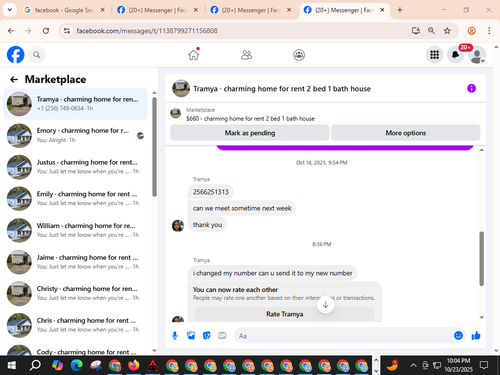Open the Windows Start menu
The height and width of the screenshot is (375, 500).
click(x=11, y=366)
